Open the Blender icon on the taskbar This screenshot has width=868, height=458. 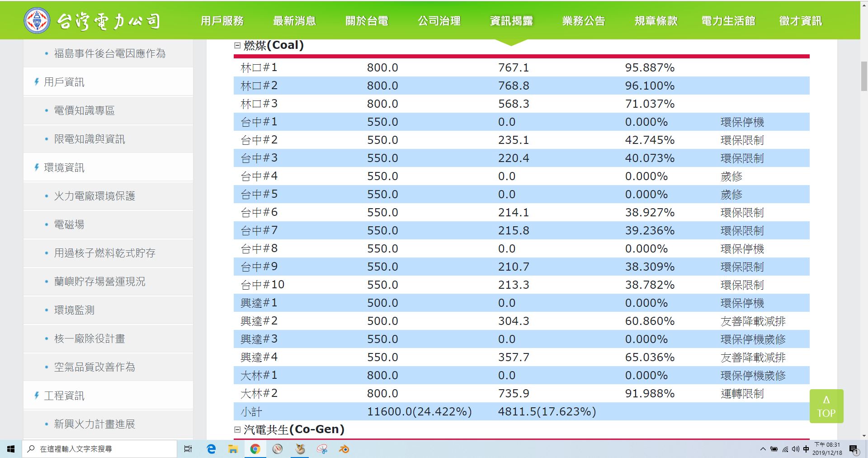tap(344, 449)
